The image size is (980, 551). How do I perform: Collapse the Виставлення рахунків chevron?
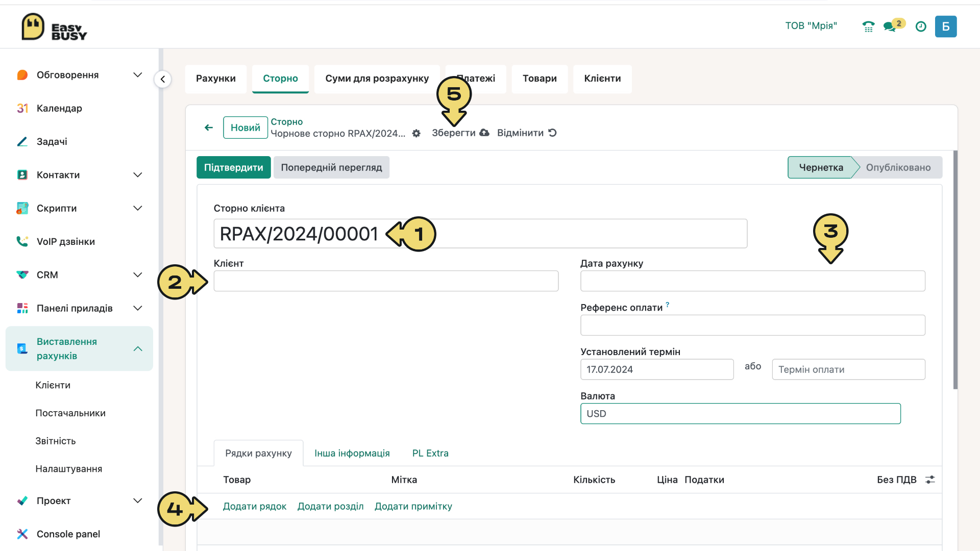[138, 348]
